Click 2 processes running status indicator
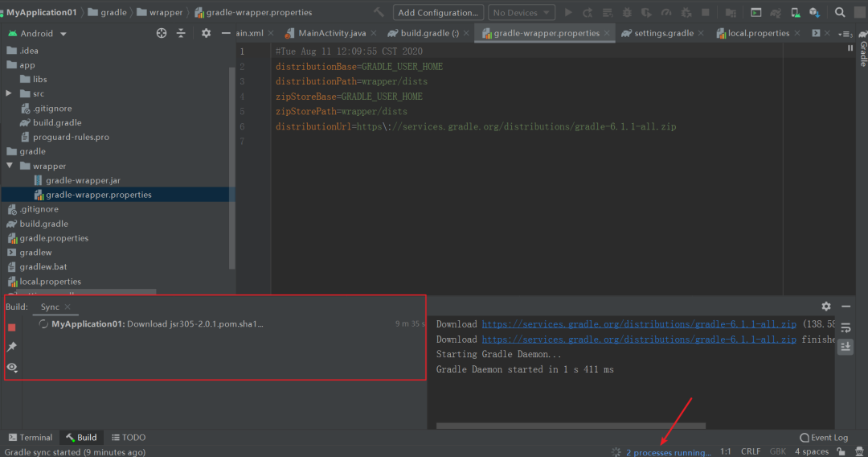This screenshot has height=457, width=868. pos(668,452)
